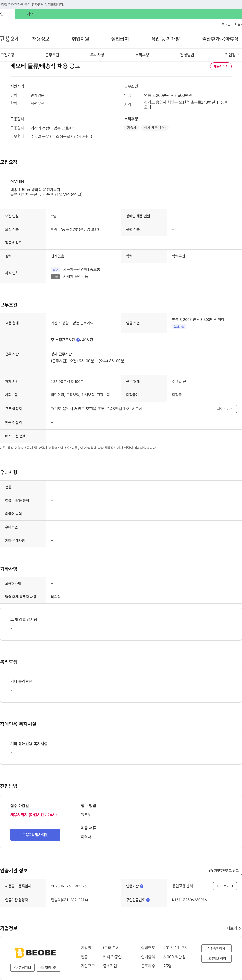Jump to 우대사항 section tab
Viewport: 242px width, 980px height.
(x=97, y=55)
